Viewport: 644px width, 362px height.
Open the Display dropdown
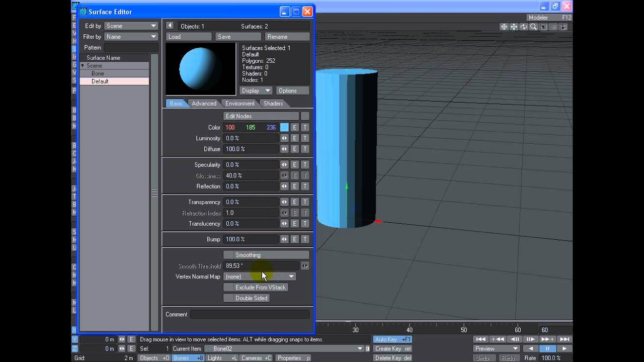coord(256,91)
